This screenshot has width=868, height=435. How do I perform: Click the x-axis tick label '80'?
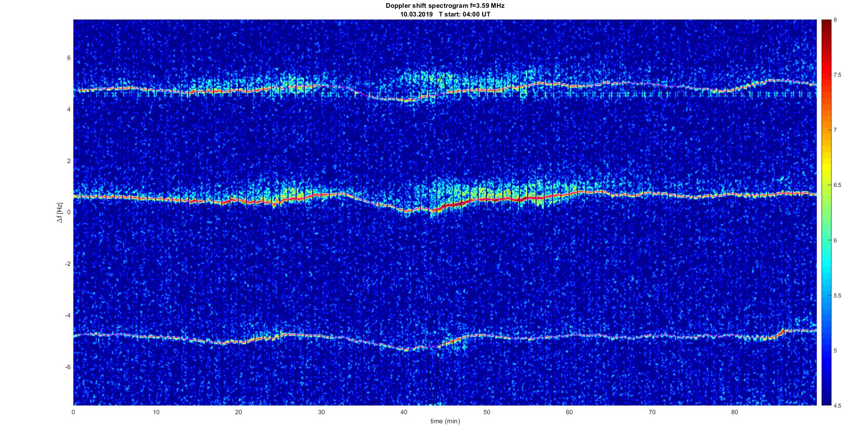coord(734,412)
